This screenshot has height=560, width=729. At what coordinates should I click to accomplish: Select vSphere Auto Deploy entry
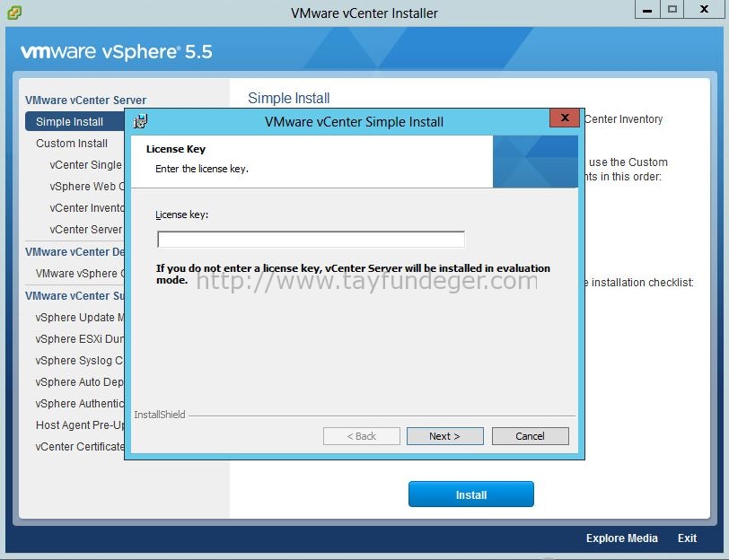(x=80, y=382)
